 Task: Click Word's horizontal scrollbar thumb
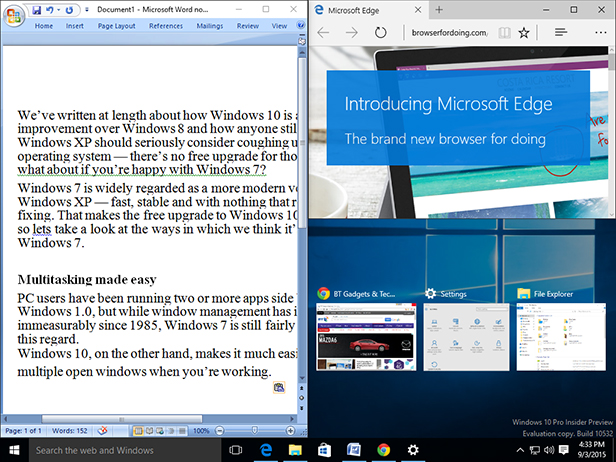pyautogui.click(x=122, y=419)
